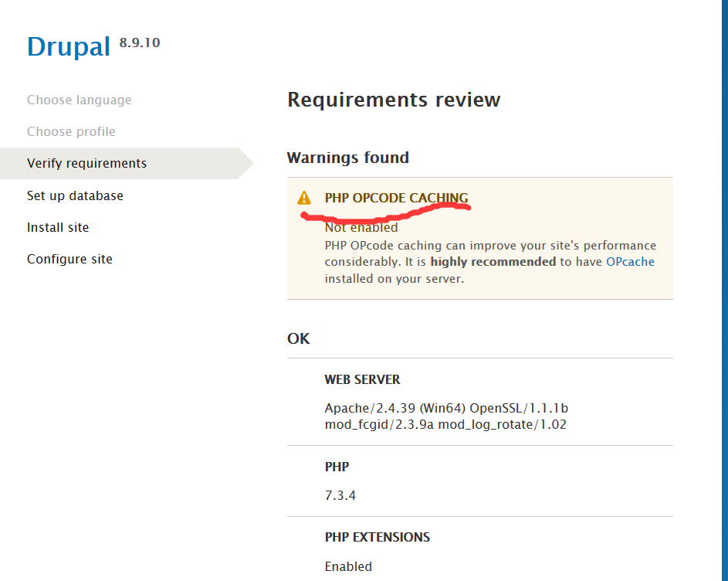The height and width of the screenshot is (581, 728).
Task: Click the warning triangle icon beside PHP OPCODE CACHING
Action: (304, 197)
